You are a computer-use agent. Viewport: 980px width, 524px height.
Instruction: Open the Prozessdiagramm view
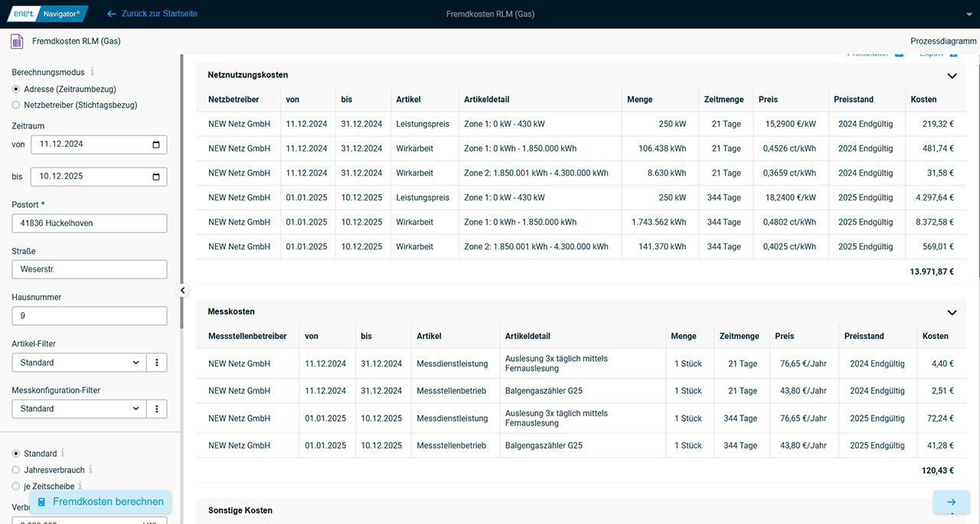(943, 41)
